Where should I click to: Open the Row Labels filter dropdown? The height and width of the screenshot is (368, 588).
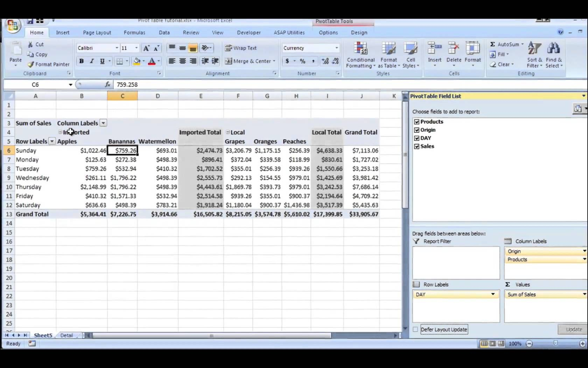(x=52, y=141)
